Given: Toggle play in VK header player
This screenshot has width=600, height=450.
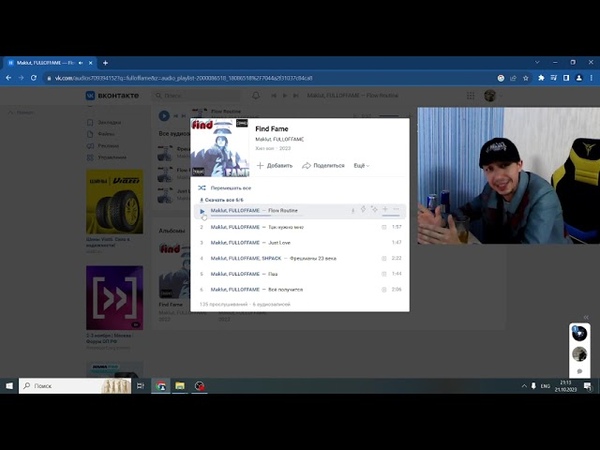Looking at the screenshot, I should pyautogui.click(x=285, y=95).
